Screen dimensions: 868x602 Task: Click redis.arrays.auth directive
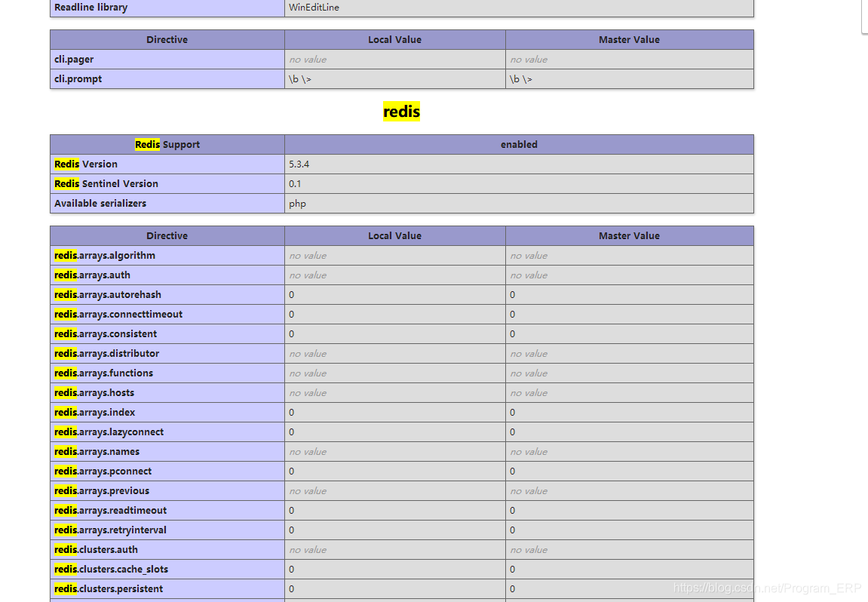pos(92,275)
